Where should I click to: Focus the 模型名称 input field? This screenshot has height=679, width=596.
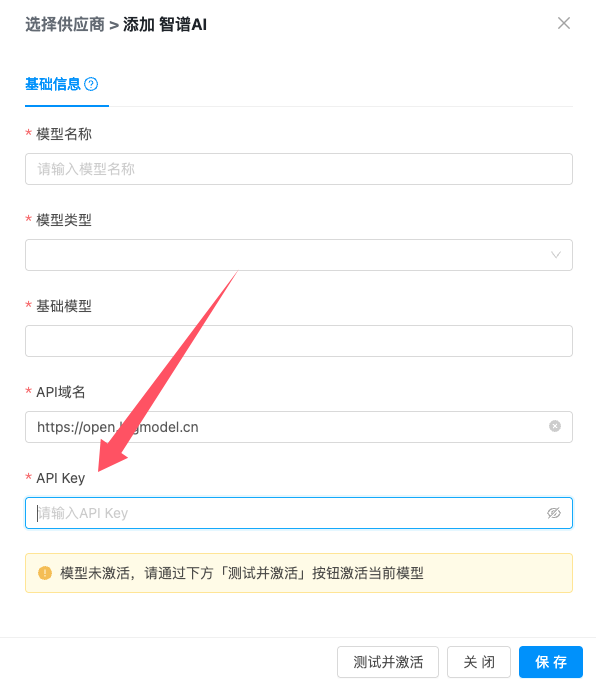(299, 169)
